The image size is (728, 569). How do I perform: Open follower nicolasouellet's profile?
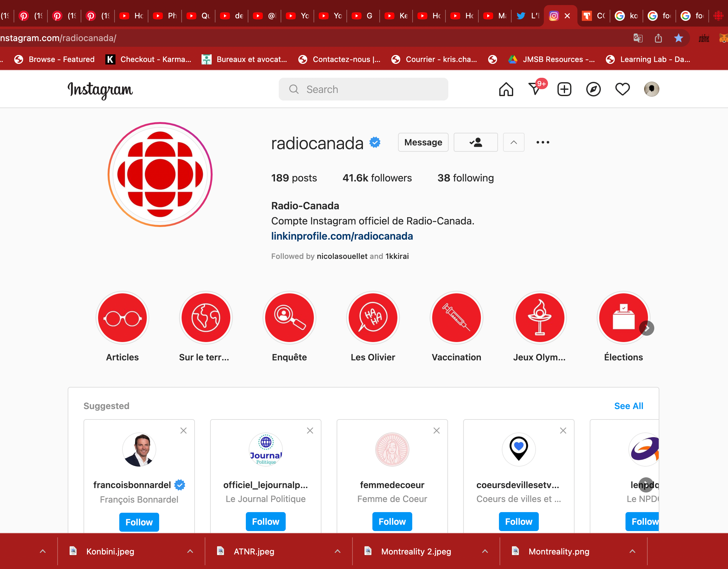pyautogui.click(x=342, y=256)
